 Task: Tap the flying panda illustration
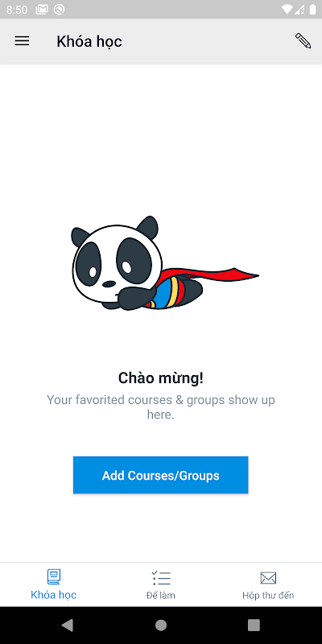click(x=164, y=264)
